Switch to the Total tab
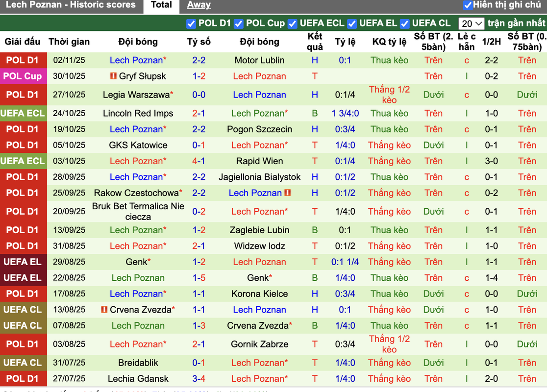Image resolution: width=547 pixels, height=392 pixels. coord(161,5)
